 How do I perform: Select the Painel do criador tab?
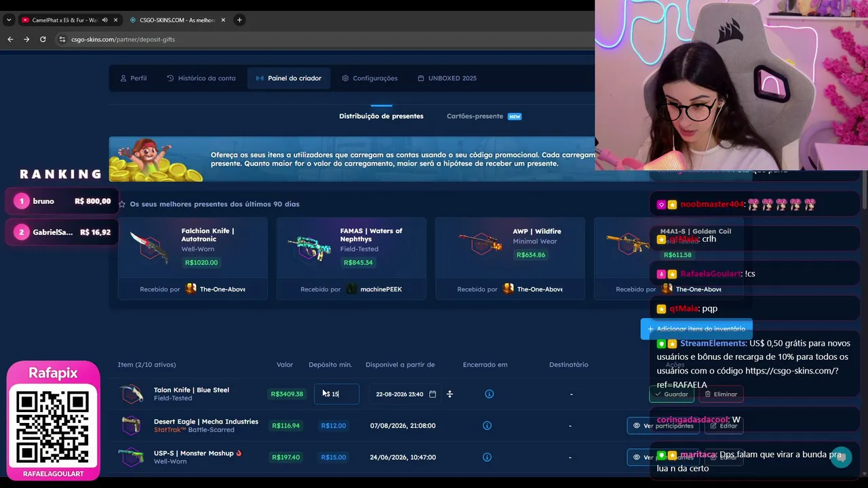[x=288, y=78]
